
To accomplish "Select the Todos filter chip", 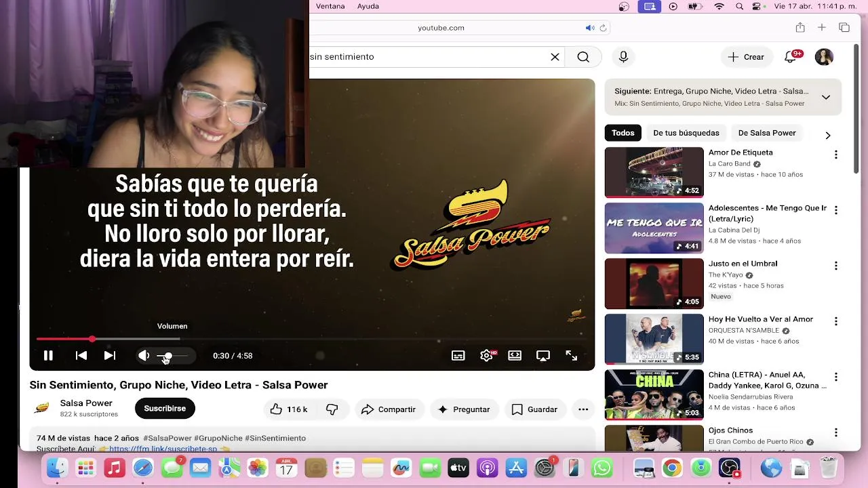I will [x=623, y=133].
